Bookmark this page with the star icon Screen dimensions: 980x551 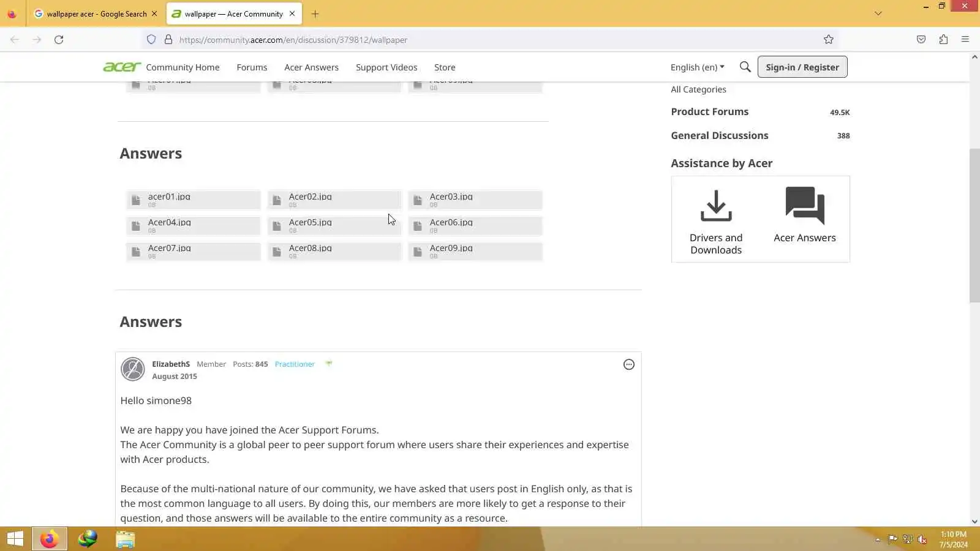pos(829,40)
